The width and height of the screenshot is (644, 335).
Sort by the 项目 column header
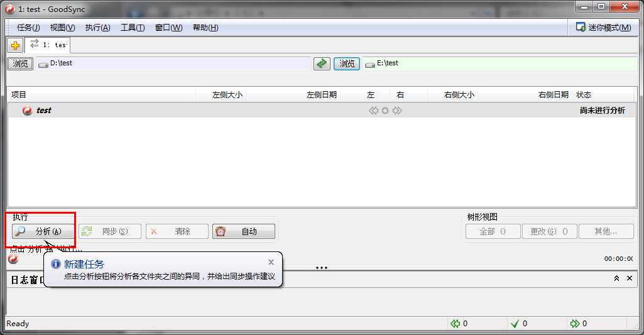(101, 95)
